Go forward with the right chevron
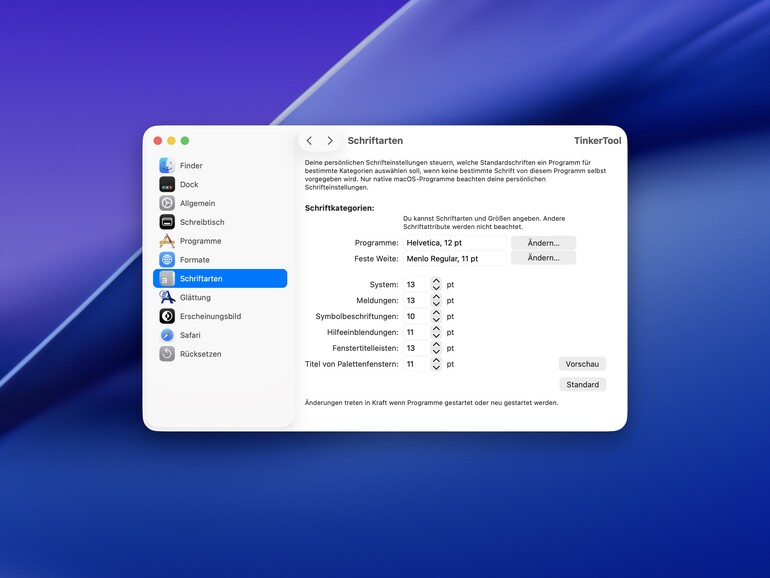This screenshot has height=578, width=770. [x=330, y=140]
